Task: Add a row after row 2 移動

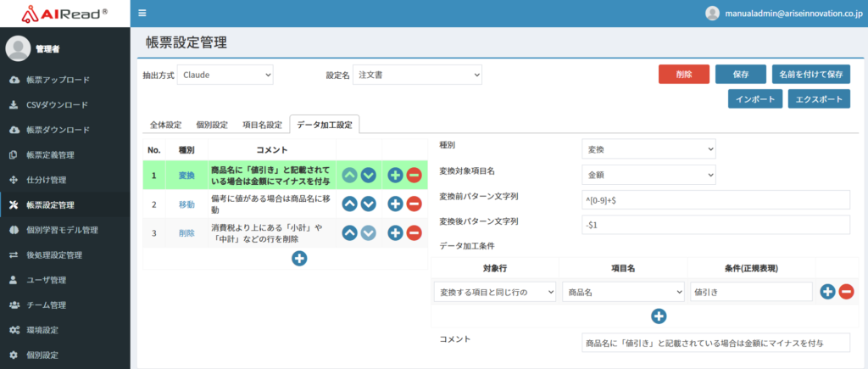Action: pos(395,204)
